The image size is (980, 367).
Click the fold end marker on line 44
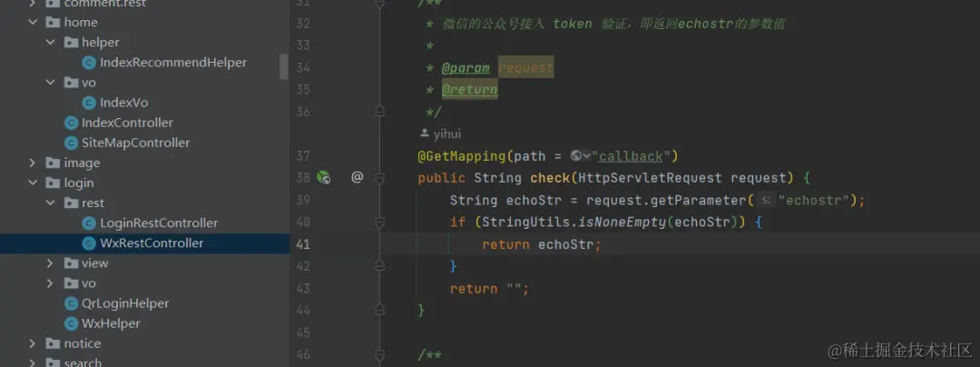point(378,310)
